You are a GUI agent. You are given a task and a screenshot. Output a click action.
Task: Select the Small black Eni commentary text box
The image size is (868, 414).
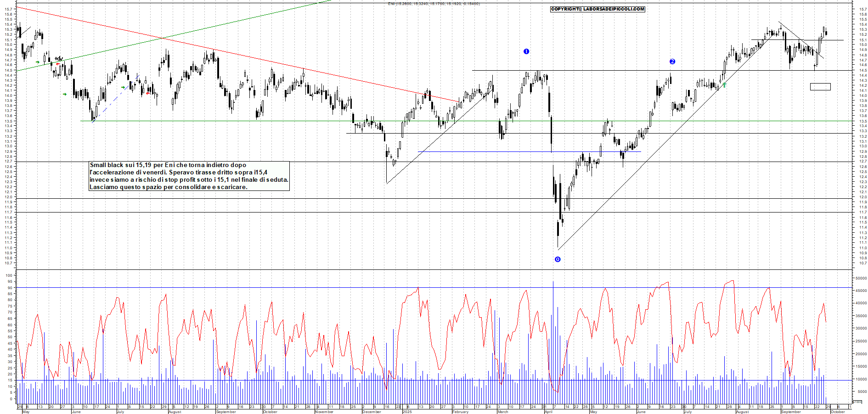tap(189, 176)
